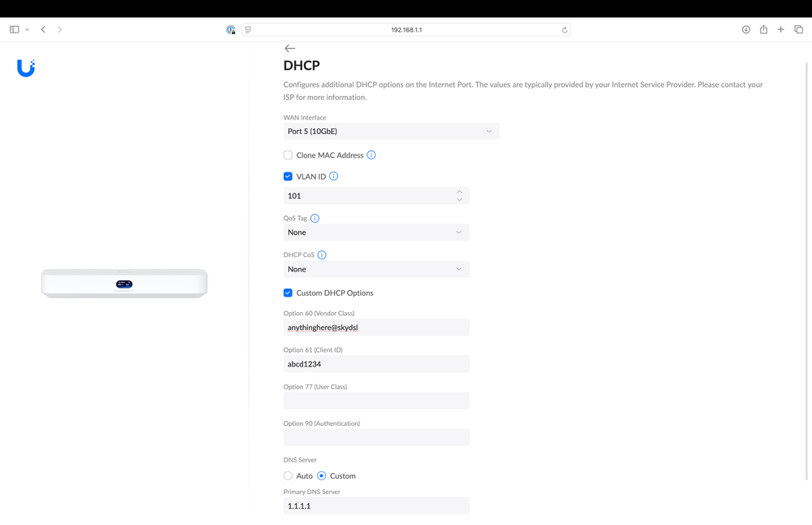The height and width of the screenshot is (525, 812).
Task: Click the 192.168.1.1 address bar
Action: click(x=406, y=30)
